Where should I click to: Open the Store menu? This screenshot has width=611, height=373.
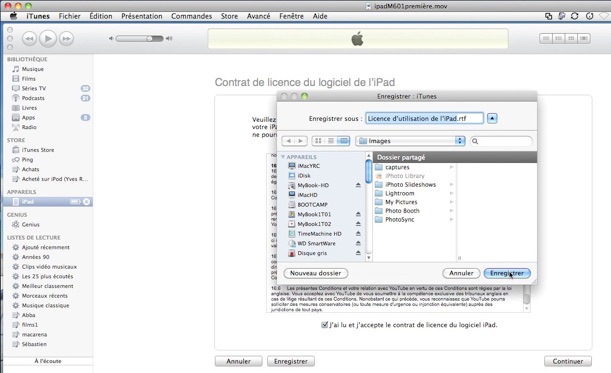(x=229, y=16)
